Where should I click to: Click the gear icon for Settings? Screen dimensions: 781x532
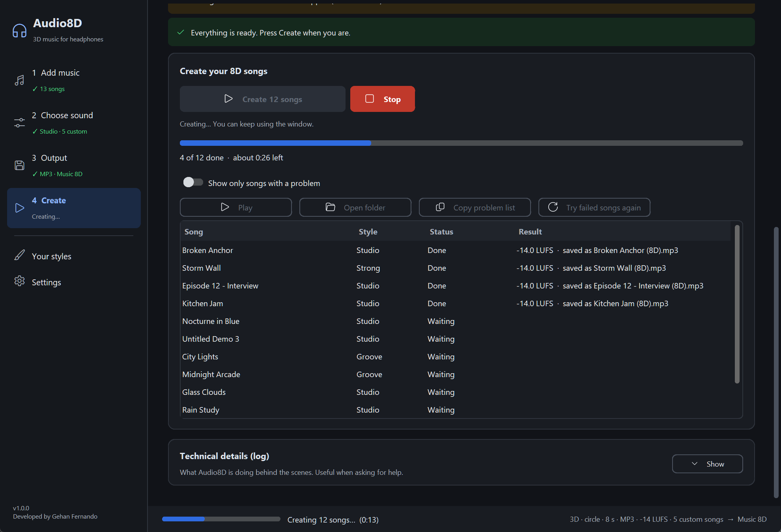19,281
